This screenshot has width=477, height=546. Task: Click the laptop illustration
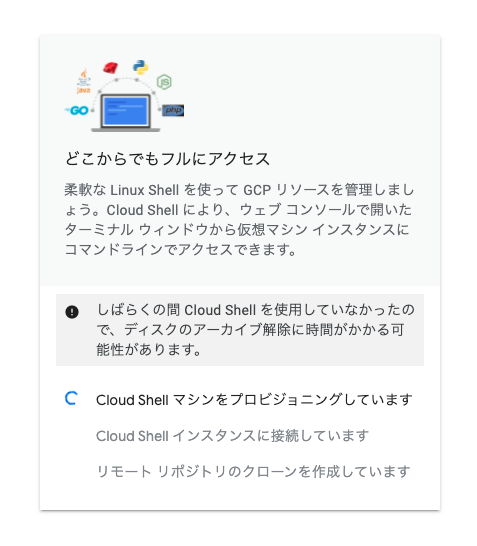click(126, 113)
